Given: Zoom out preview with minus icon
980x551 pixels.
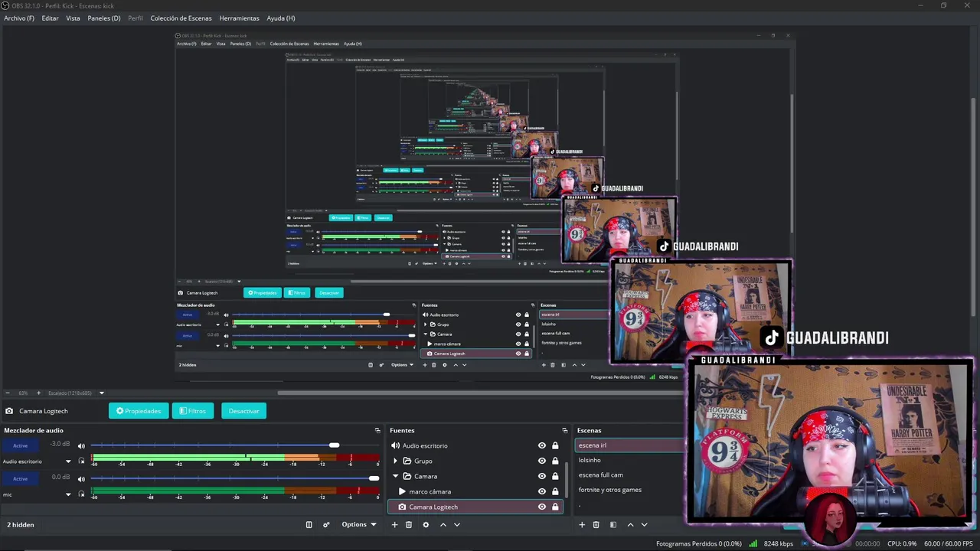Looking at the screenshot, I should pos(7,393).
